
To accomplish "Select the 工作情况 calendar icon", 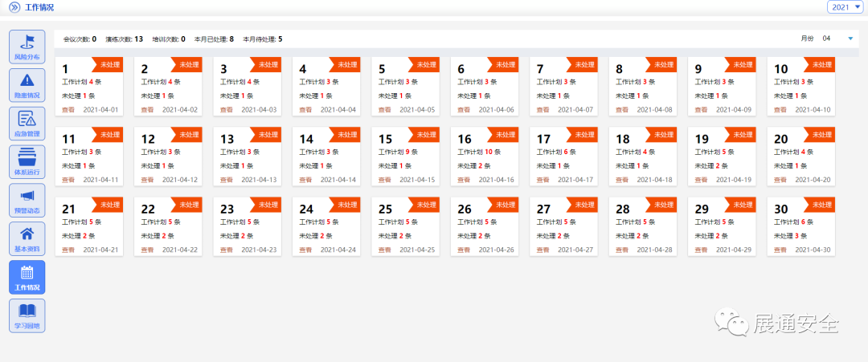I will pos(27,277).
